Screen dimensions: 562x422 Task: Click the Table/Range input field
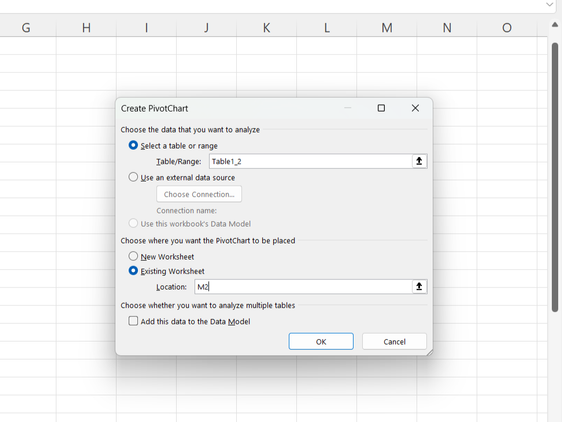(x=311, y=161)
